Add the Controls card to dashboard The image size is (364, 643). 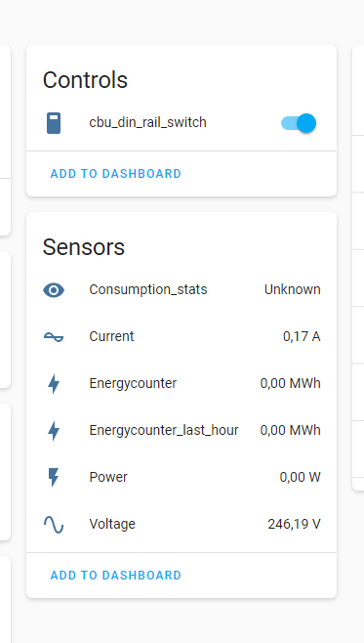pyautogui.click(x=116, y=174)
